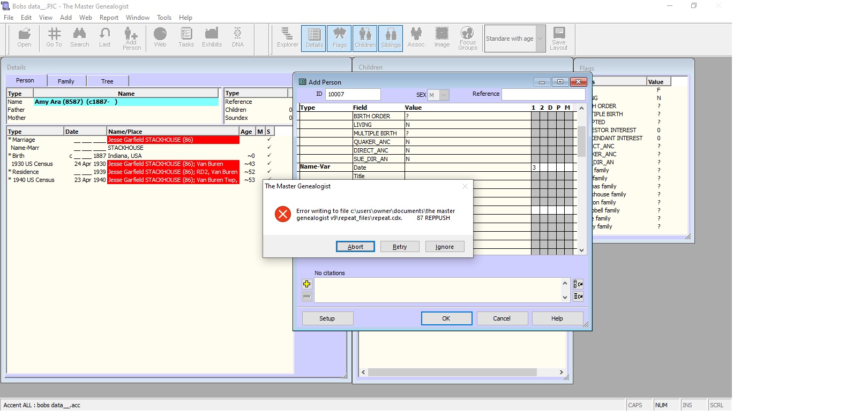868x411 pixels.
Task: Click Cancel in the Add Person dialog
Action: point(502,318)
